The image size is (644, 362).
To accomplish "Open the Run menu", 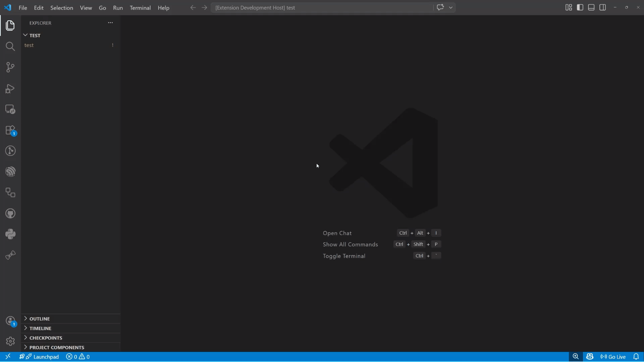I will tap(118, 8).
